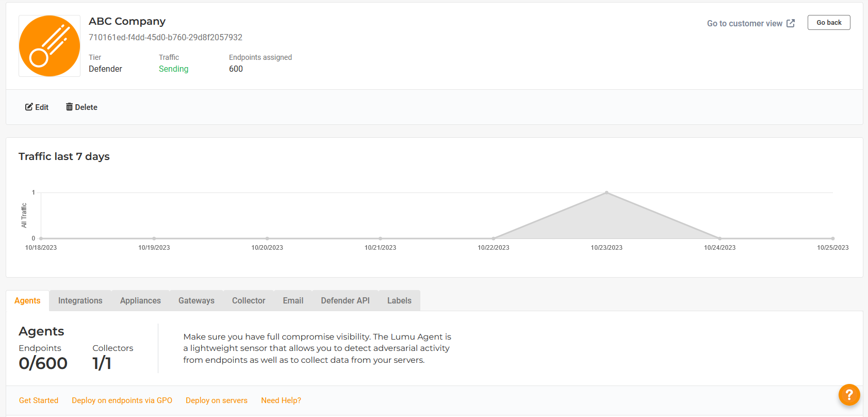
Task: Switch to the Integrations tab
Action: (80, 301)
